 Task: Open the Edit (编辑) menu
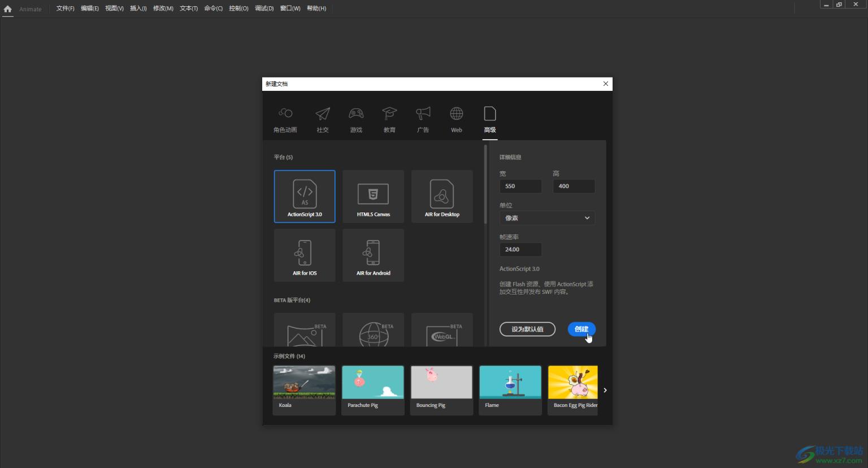[x=90, y=8]
